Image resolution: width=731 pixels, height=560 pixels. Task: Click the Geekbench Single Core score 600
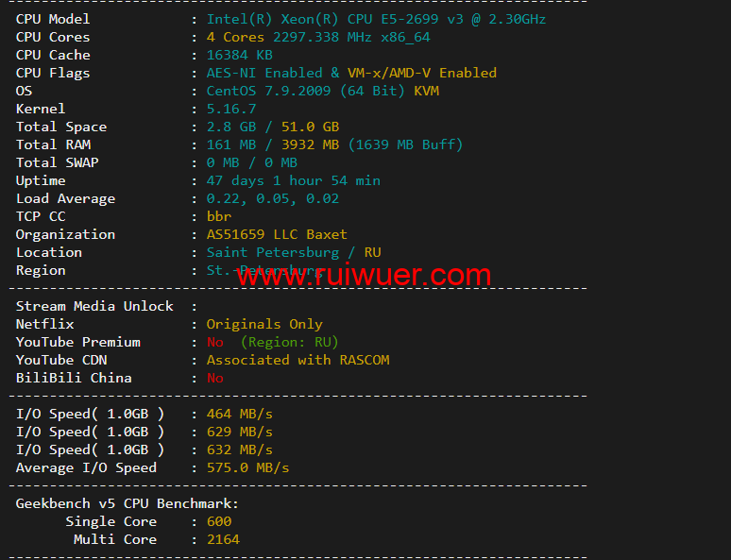[219, 522]
